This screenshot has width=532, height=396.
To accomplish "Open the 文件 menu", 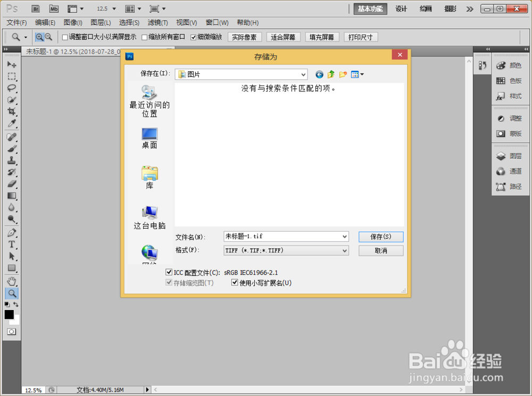I will (16, 23).
